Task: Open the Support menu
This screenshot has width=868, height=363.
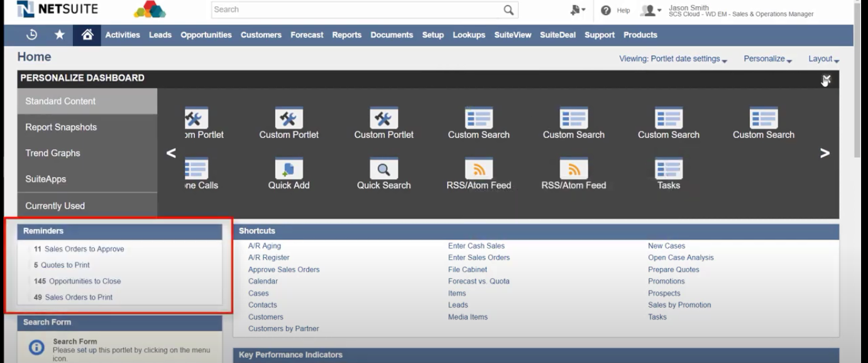Action: [x=600, y=35]
